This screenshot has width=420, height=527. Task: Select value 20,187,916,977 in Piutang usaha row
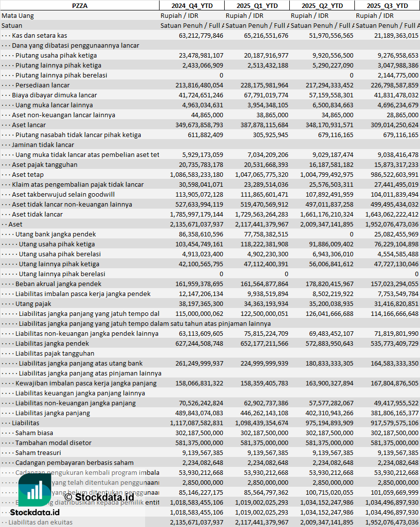click(x=266, y=56)
